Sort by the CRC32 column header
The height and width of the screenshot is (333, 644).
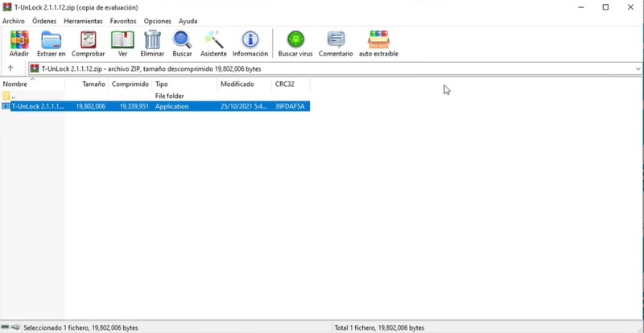291,84
